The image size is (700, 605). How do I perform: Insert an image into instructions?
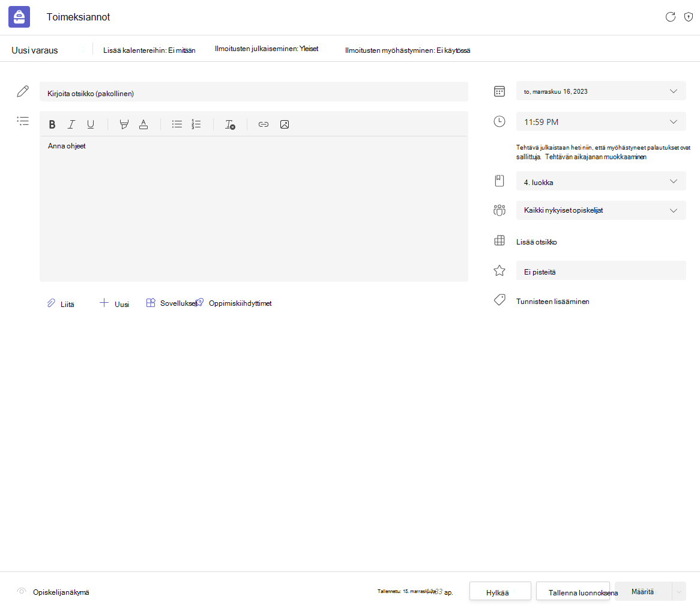point(285,124)
